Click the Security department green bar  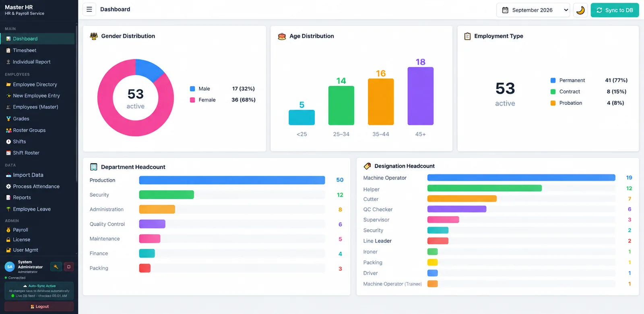click(x=167, y=195)
